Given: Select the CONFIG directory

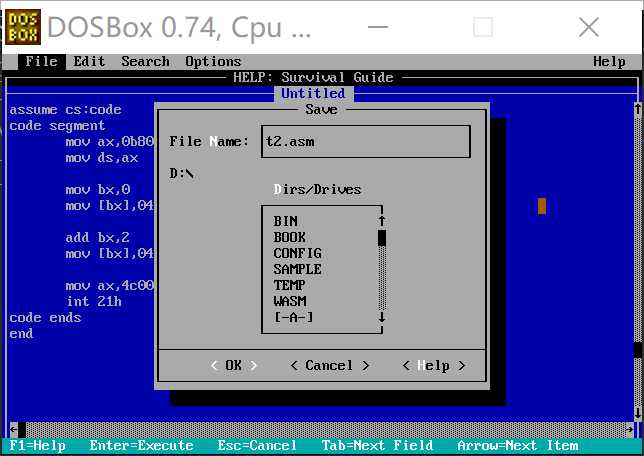Looking at the screenshot, I should click(297, 253).
